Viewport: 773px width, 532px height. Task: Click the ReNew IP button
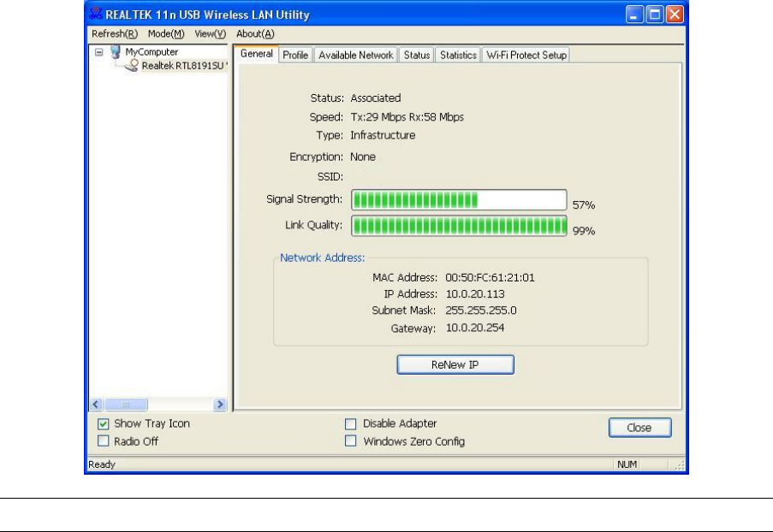point(455,364)
